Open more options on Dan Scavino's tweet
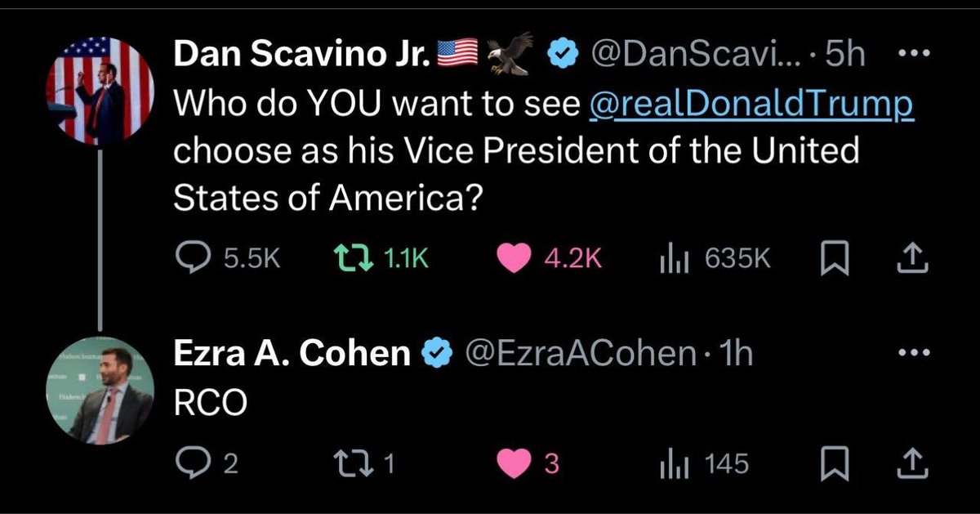The image size is (980, 514). tap(914, 56)
